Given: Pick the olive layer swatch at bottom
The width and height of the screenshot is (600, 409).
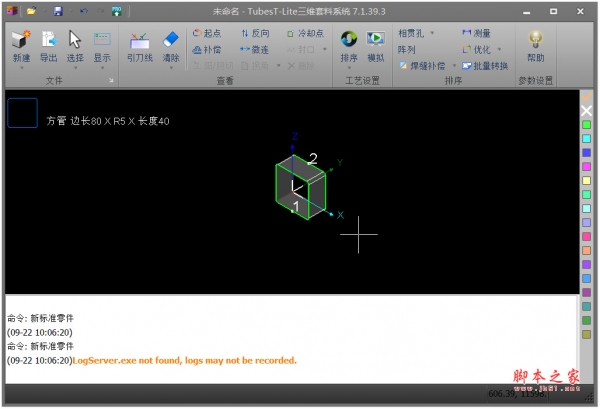Looking at the screenshot, I should [x=586, y=334].
